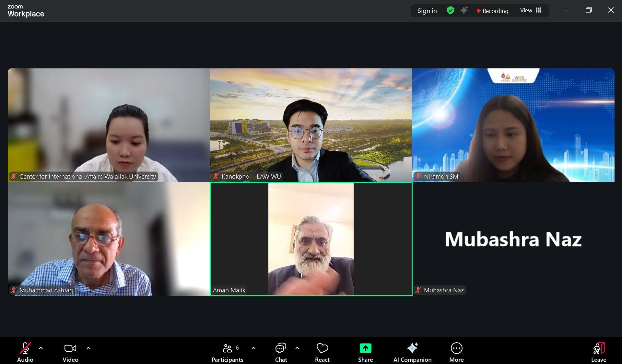Viewport: 622px width, 364px height.
Task: Click the red Recording indicator
Action: click(x=492, y=11)
